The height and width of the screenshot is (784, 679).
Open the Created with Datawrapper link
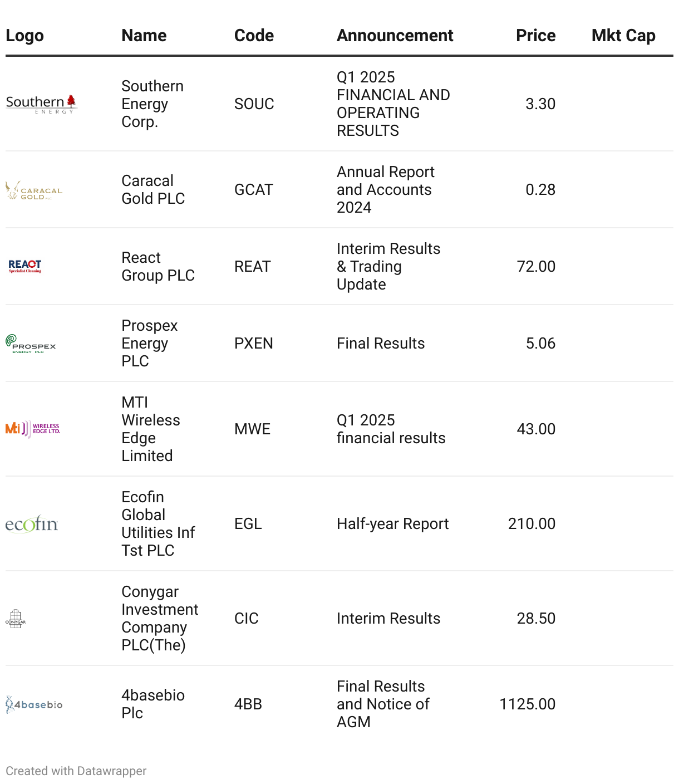pyautogui.click(x=76, y=771)
